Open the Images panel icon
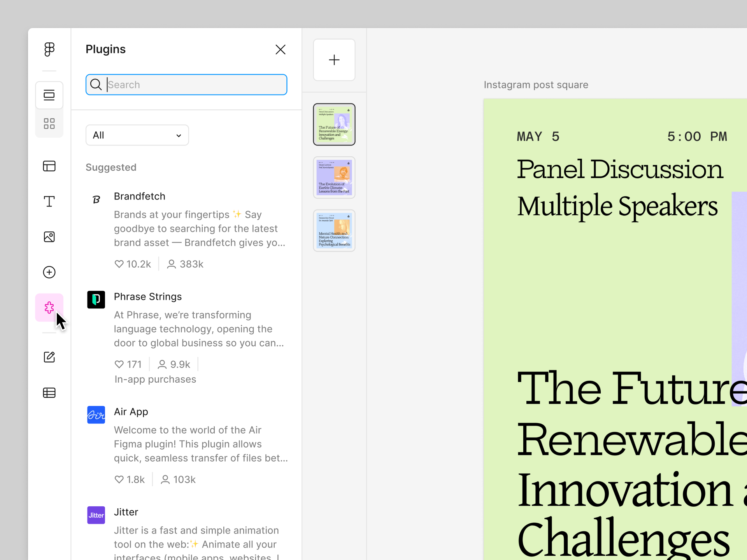The height and width of the screenshot is (560, 747). pos(49,237)
